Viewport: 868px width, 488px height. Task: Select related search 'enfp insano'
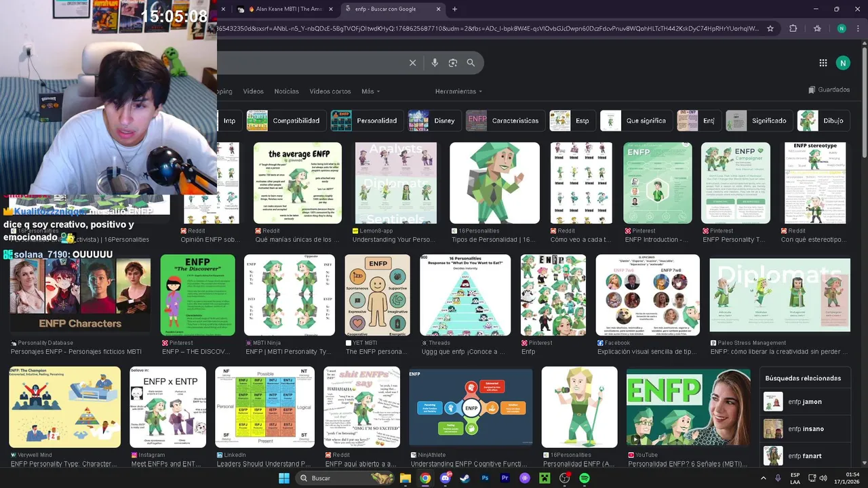click(x=805, y=429)
